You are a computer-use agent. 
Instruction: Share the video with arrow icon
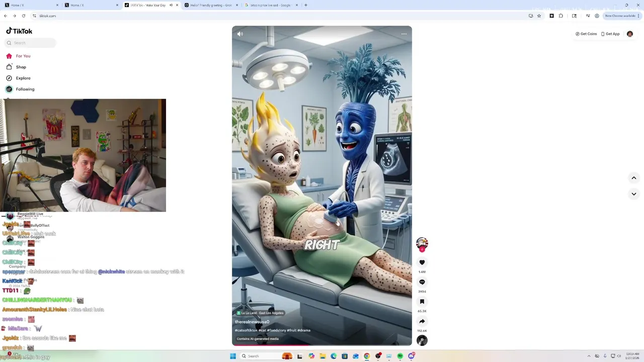422,321
